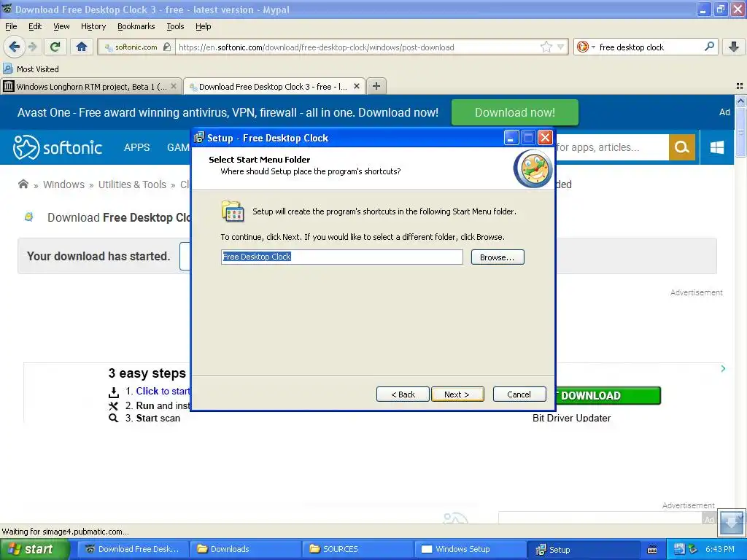Switch to Setup taskbar item

tap(583, 549)
